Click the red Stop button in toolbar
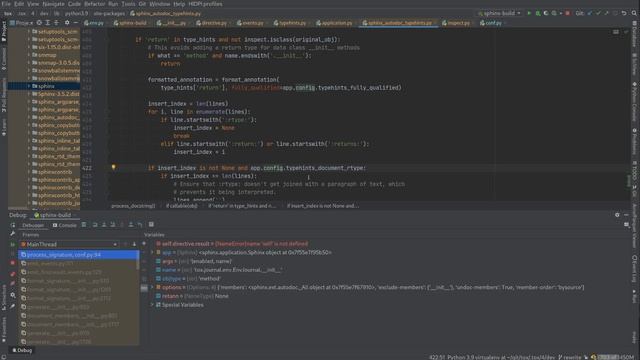 pos(567,13)
